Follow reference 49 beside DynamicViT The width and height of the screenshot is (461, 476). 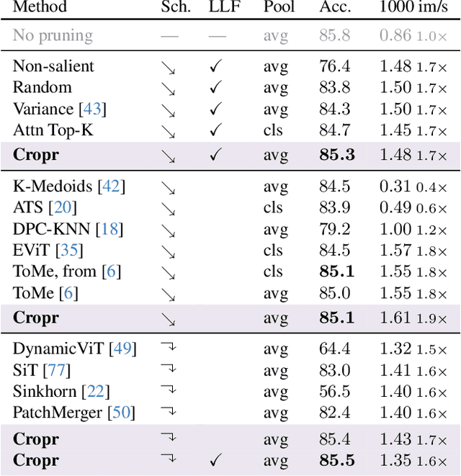(122, 349)
